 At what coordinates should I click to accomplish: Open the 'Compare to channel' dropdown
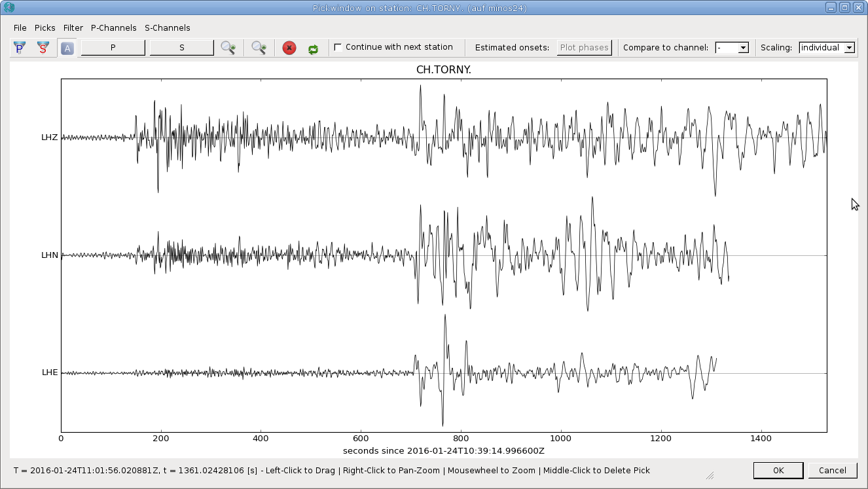click(x=731, y=48)
